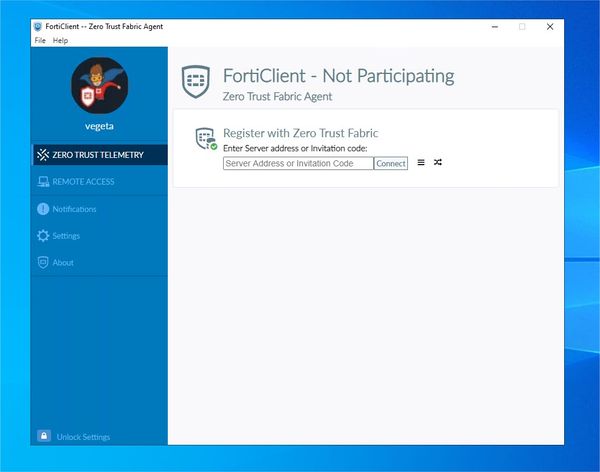Screen dimensions: 600x472
Task: Click the padlock Unlock Settings icon
Action: tap(44, 436)
